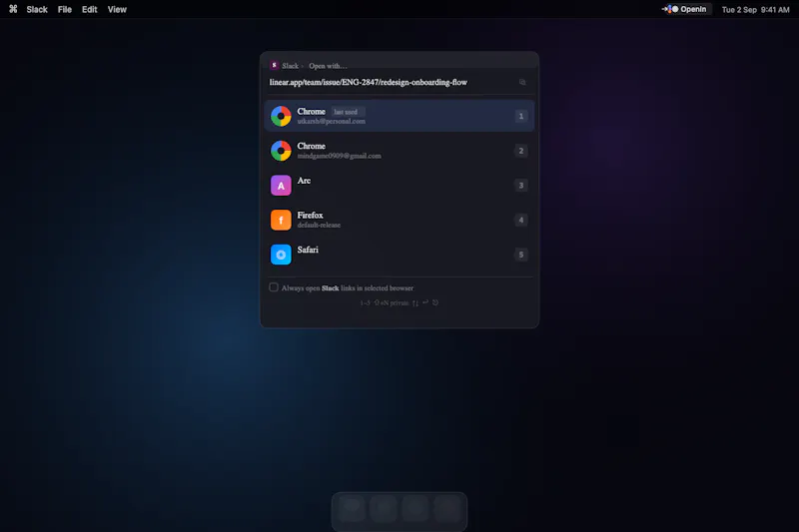
Task: Open the View menu
Action: click(x=117, y=9)
